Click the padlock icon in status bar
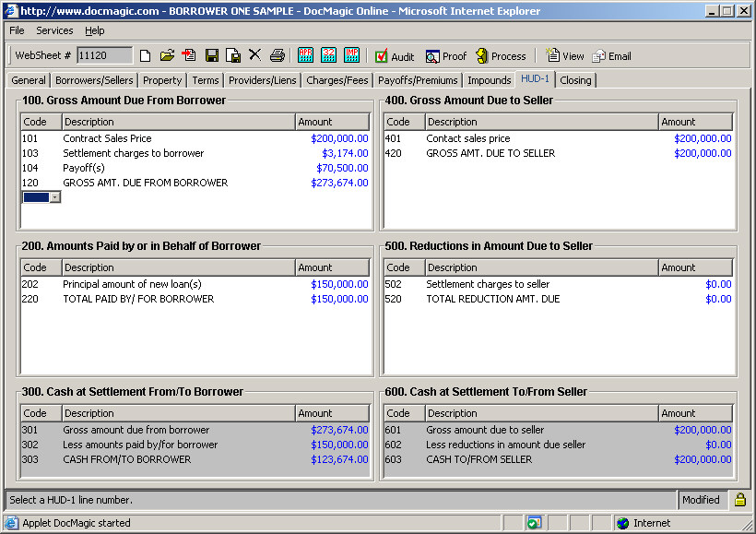The width and height of the screenshot is (756, 534). pos(740,499)
